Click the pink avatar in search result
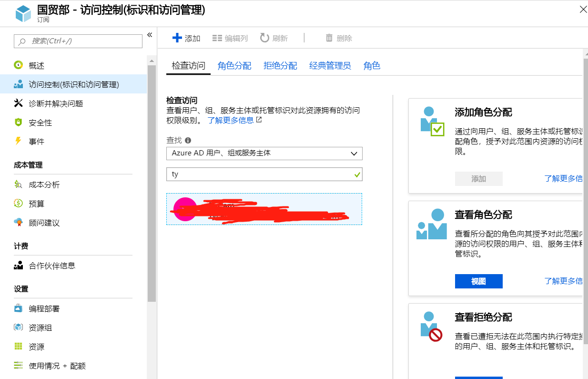588x379 pixels. coord(185,209)
